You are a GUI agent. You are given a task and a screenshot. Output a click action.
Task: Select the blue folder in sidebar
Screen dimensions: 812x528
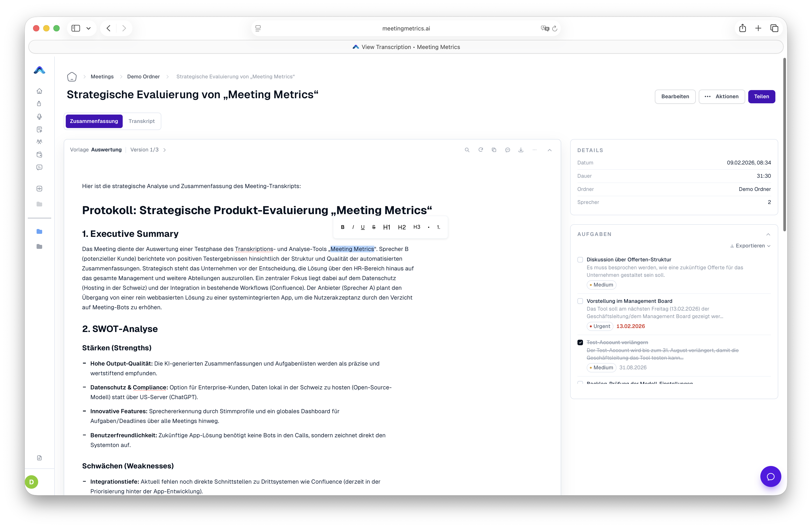coord(39,231)
